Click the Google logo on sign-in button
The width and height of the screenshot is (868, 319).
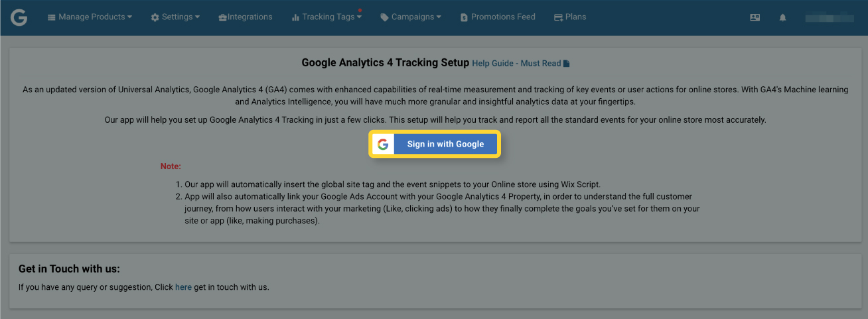383,144
